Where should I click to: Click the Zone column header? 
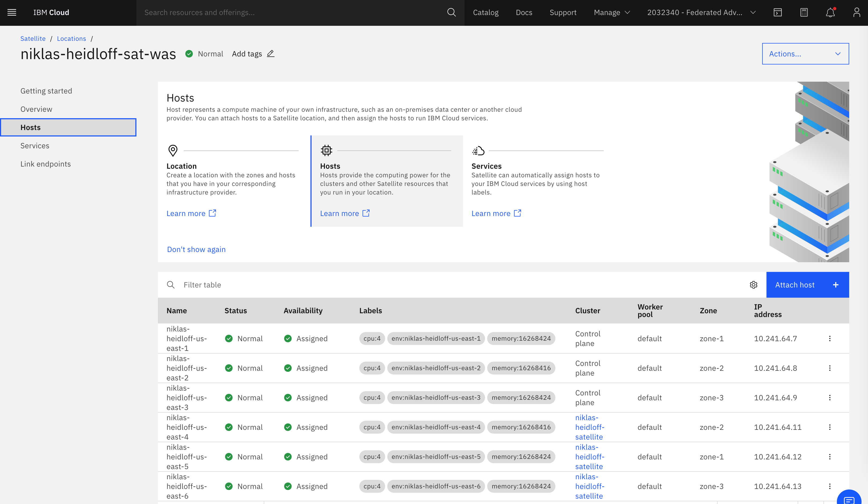click(x=708, y=311)
